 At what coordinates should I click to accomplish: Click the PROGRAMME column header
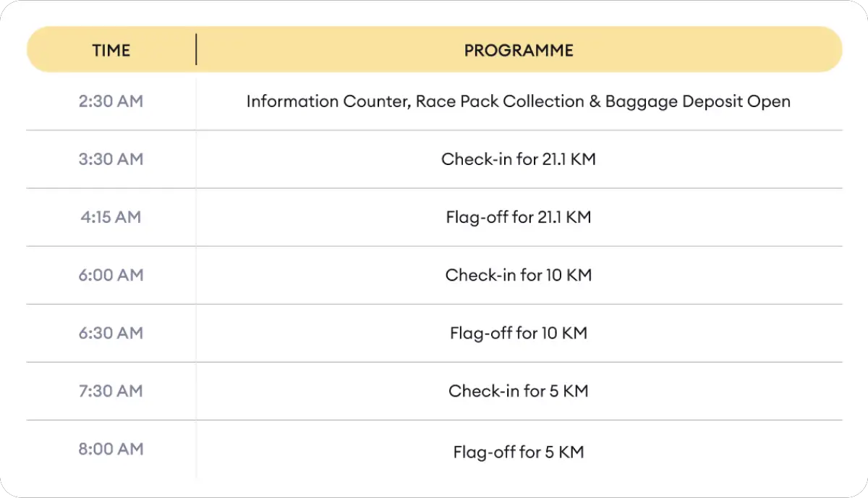(x=519, y=51)
